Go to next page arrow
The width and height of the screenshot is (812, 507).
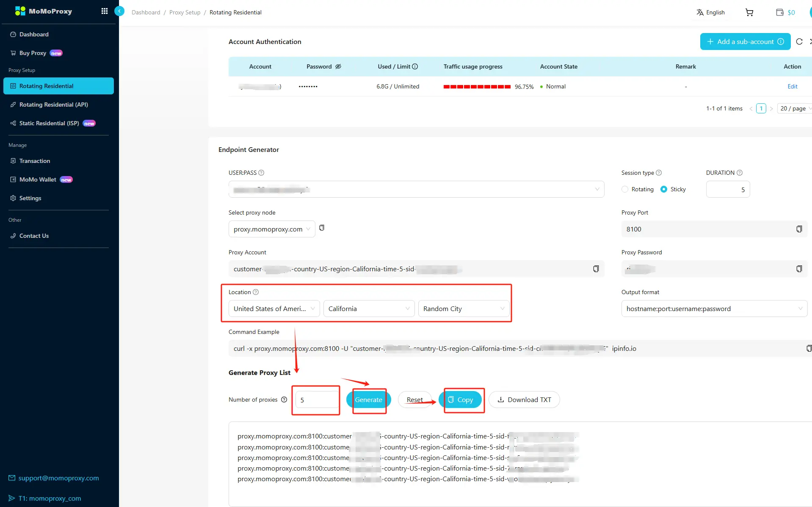point(771,109)
